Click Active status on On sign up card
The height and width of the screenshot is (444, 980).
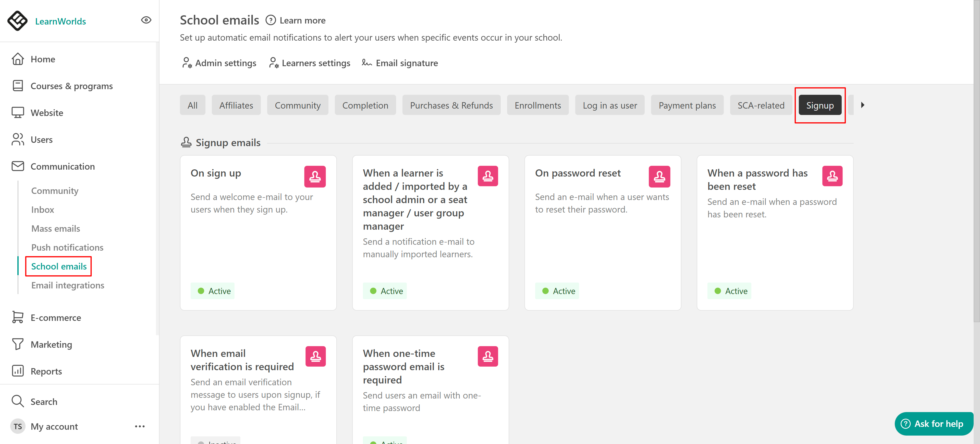pos(213,291)
